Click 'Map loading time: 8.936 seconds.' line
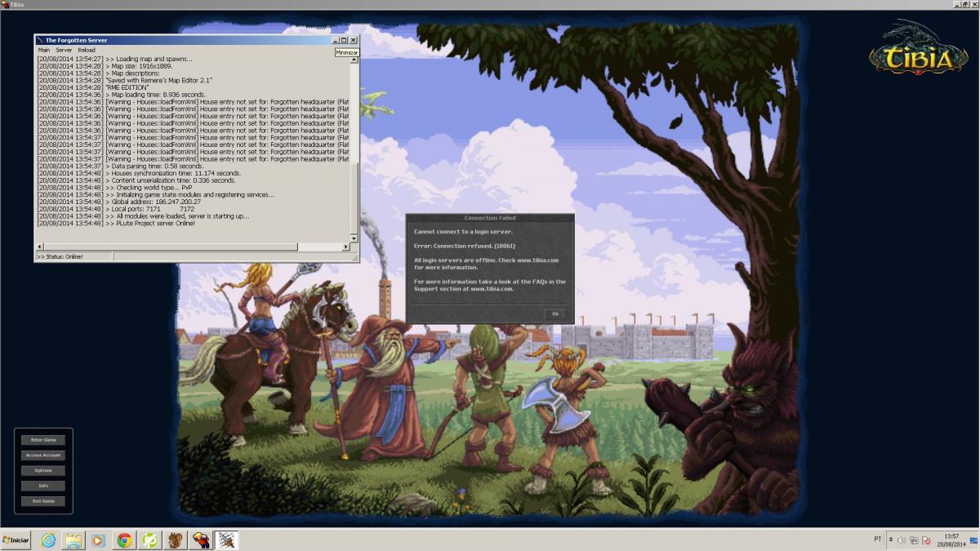The height and width of the screenshot is (551, 980). [121, 95]
